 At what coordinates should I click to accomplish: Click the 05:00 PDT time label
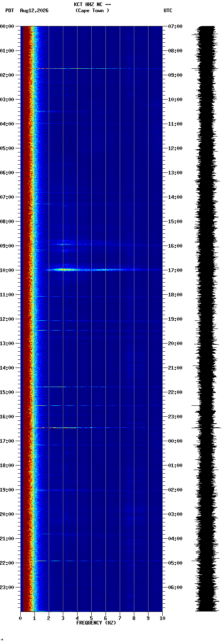(7, 148)
